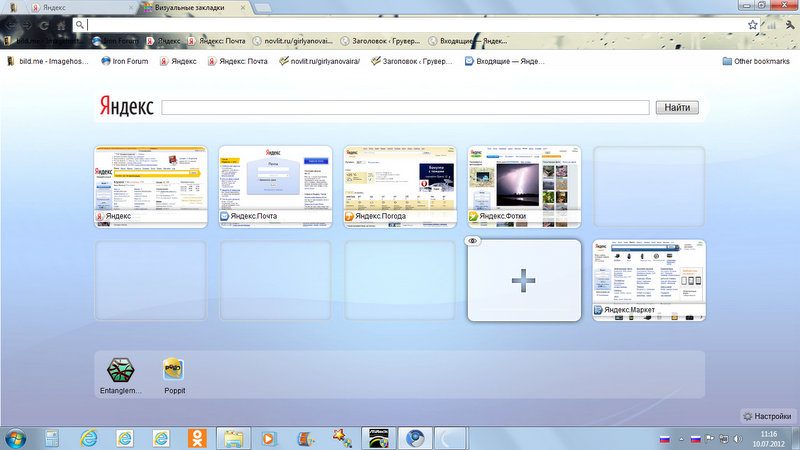Image resolution: width=800 pixels, height=450 pixels.
Task: Open the Яндекс visual bookmark thumbnail
Action: coord(151,187)
